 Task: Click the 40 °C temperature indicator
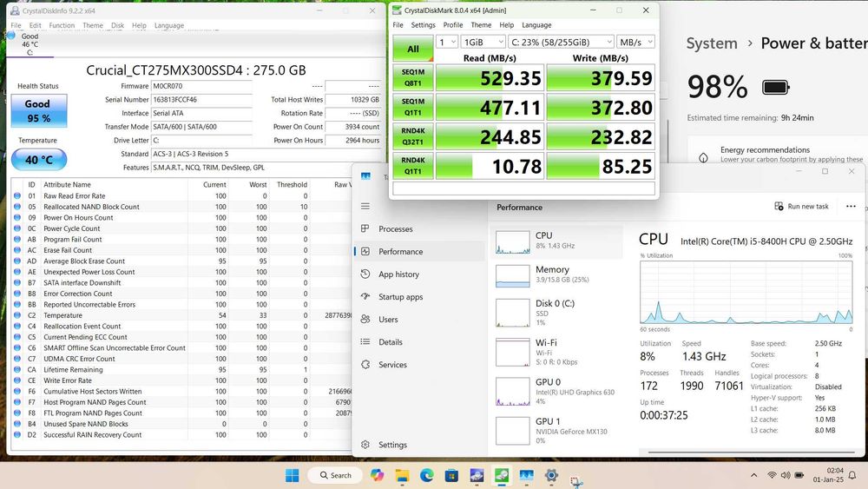coord(39,160)
